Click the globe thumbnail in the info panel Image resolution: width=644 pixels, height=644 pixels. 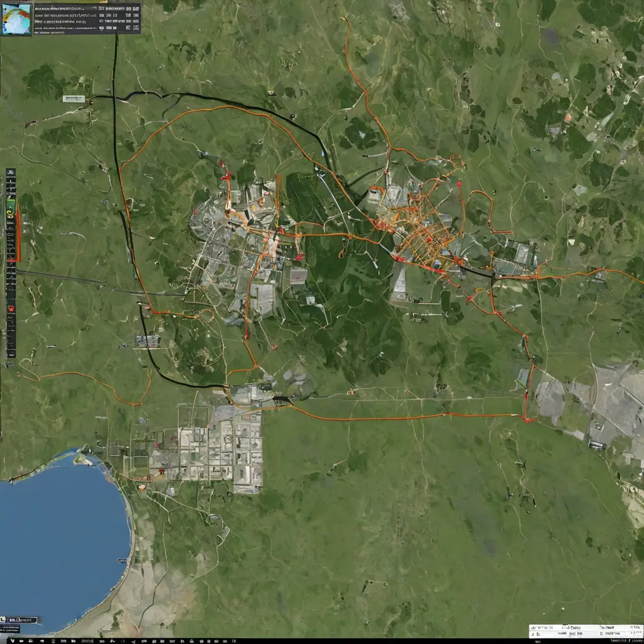[x=17, y=18]
